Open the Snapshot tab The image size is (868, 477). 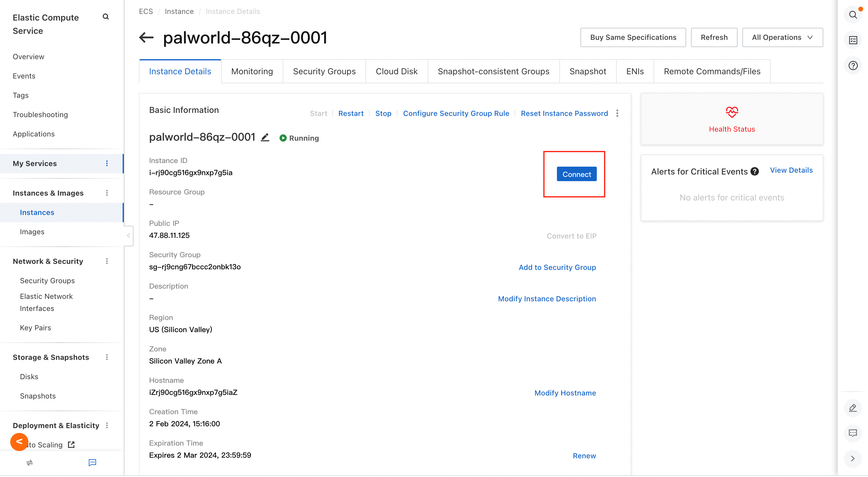click(x=588, y=72)
